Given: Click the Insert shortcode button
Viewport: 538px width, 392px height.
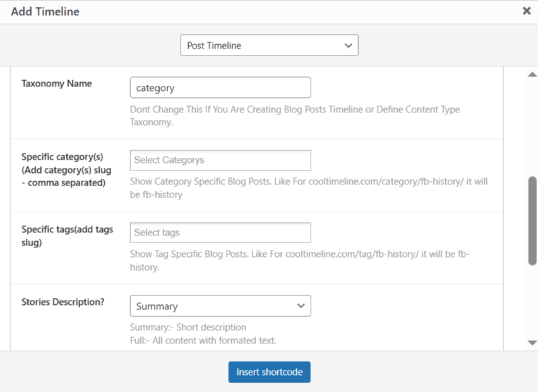Looking at the screenshot, I should [x=269, y=372].
